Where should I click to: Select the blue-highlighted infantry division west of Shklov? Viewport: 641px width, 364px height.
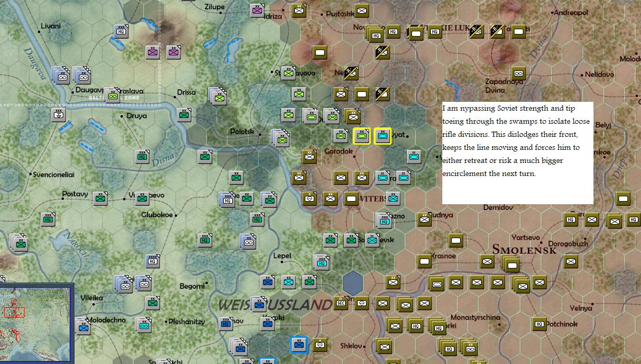(x=299, y=345)
